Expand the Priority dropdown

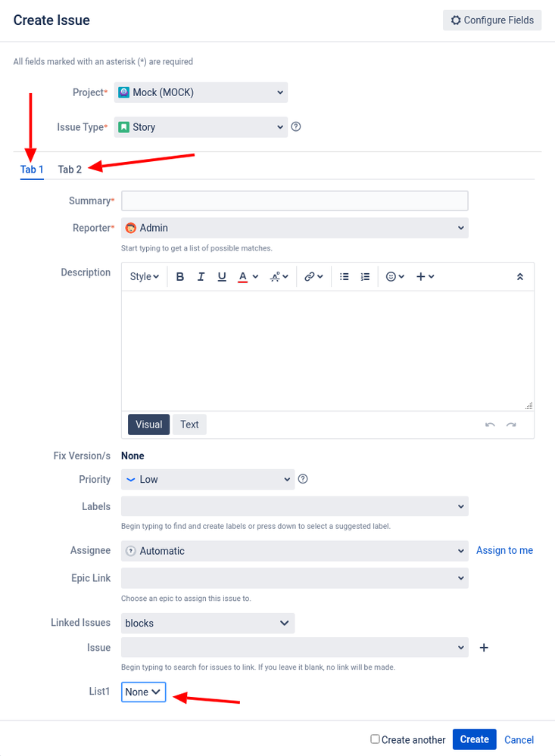[207, 479]
